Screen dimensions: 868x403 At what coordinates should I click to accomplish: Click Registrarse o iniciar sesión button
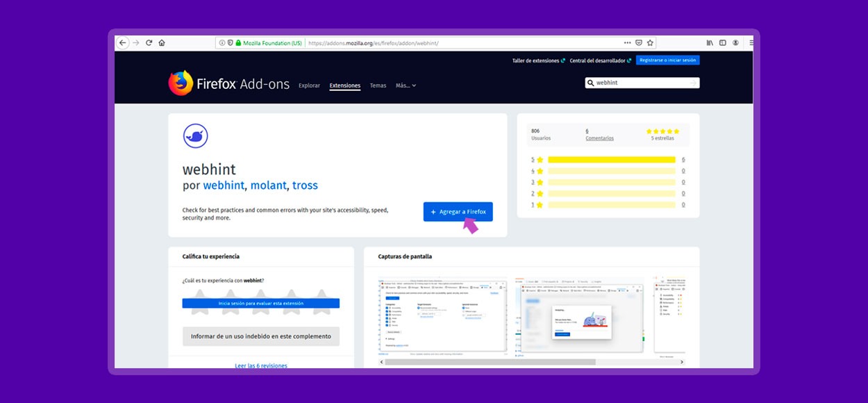click(x=667, y=60)
